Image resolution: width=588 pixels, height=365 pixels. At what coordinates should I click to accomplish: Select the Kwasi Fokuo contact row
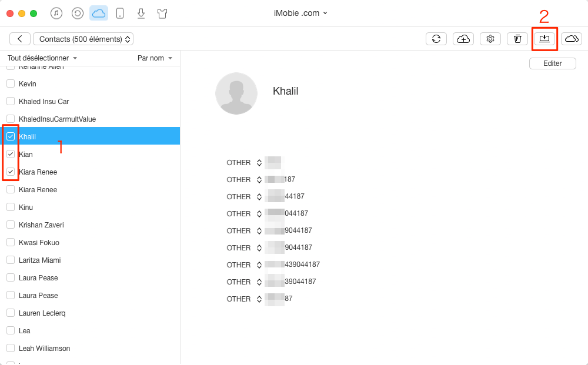coord(90,242)
